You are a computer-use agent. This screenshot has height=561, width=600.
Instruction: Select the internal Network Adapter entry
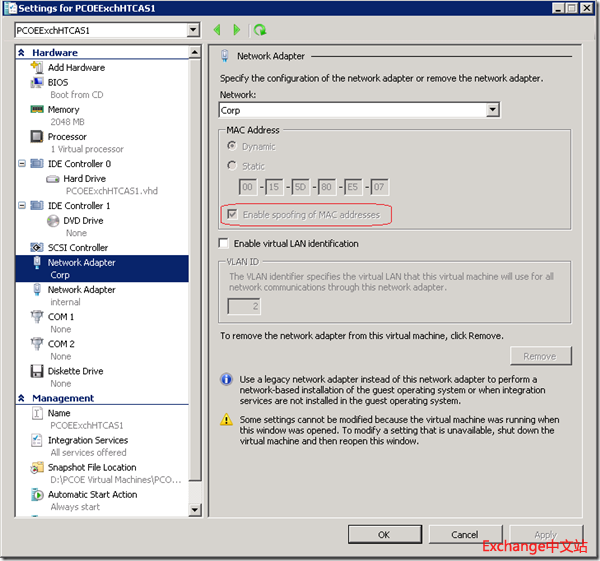pos(81,290)
